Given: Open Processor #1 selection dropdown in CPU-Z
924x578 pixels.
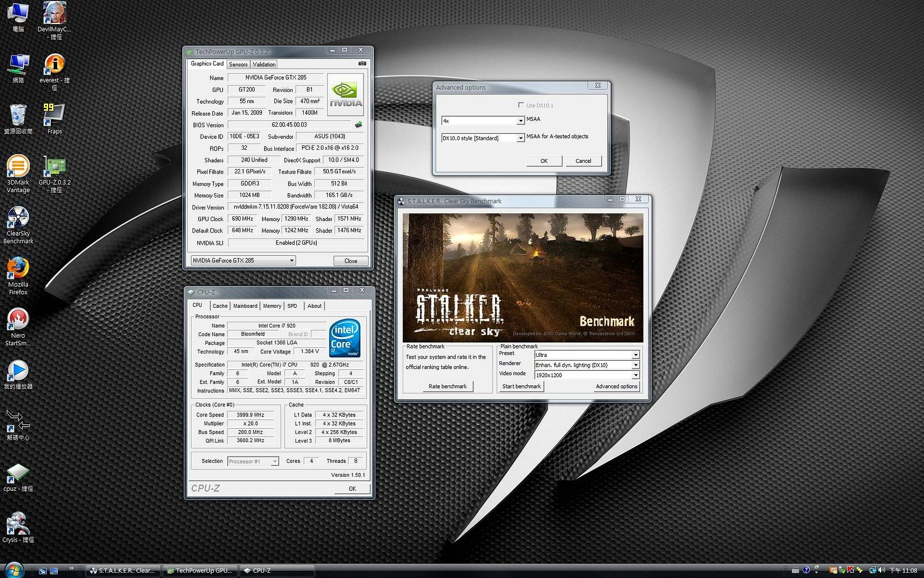Looking at the screenshot, I should tap(253, 461).
